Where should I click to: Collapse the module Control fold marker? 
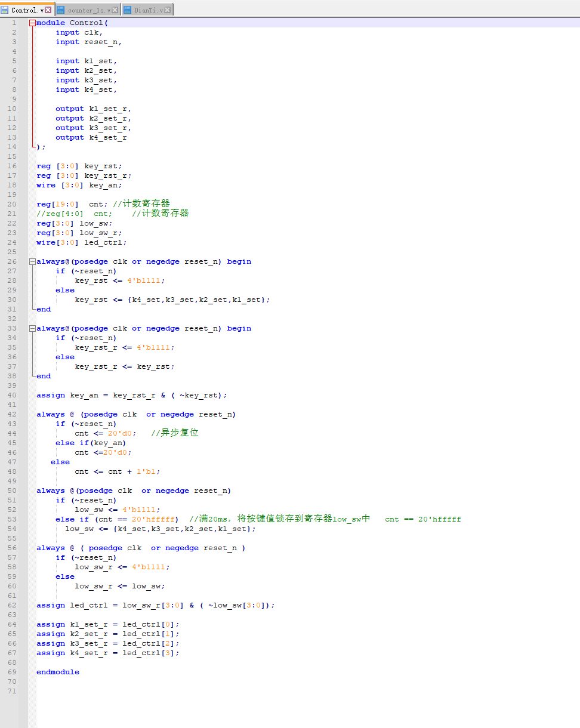pos(32,23)
